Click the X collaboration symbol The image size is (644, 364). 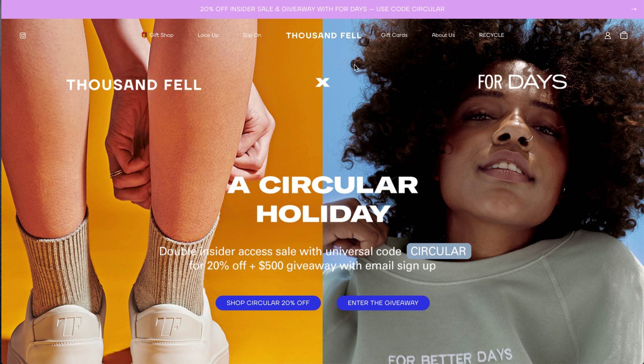tap(322, 82)
